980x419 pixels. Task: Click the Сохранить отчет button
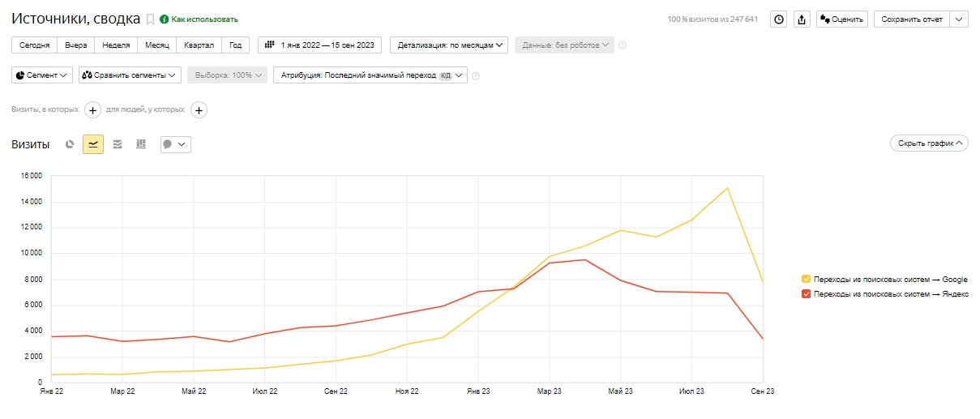(x=911, y=19)
